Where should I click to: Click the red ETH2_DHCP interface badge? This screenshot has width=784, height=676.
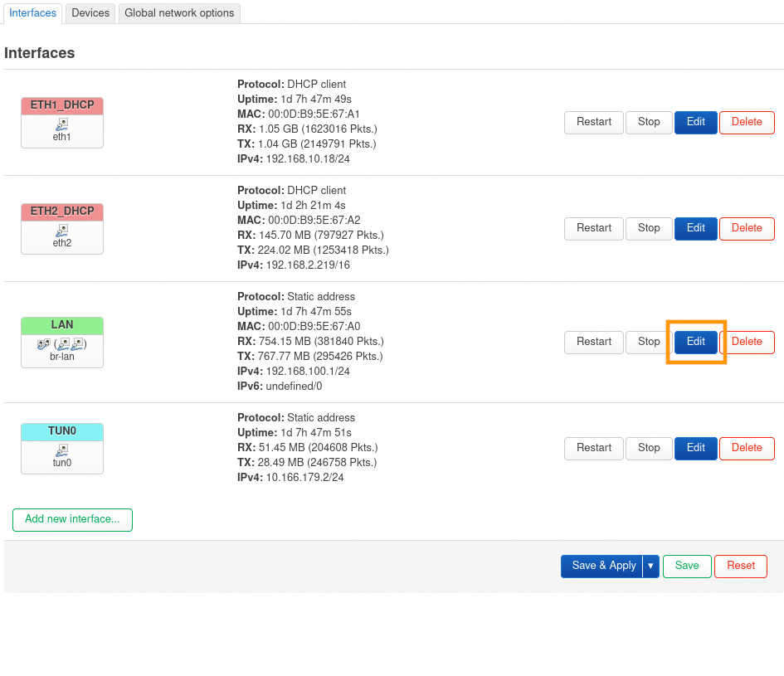[62, 212]
